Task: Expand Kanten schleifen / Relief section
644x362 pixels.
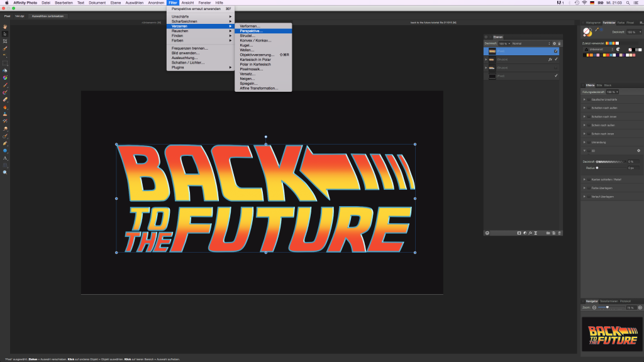Action: pos(584,179)
